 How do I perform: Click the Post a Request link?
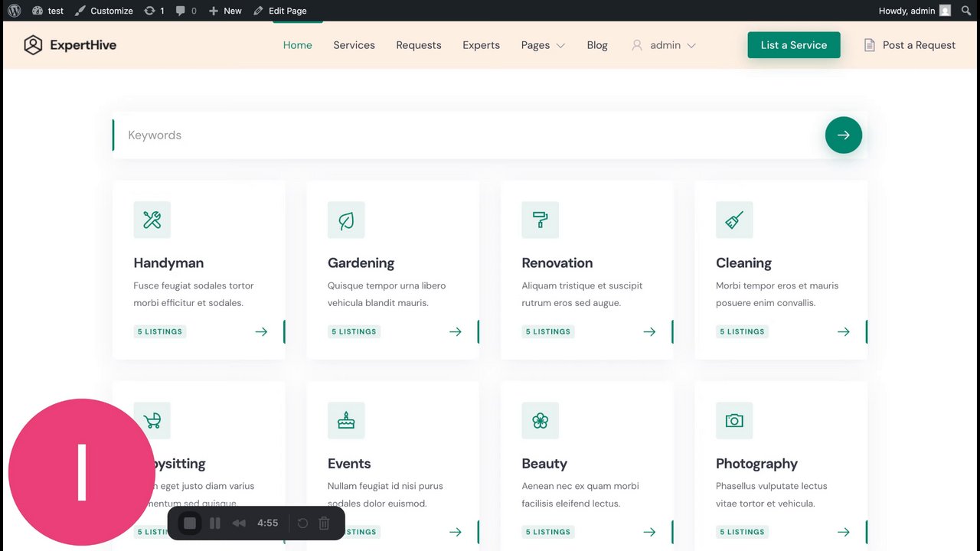pyautogui.click(x=910, y=45)
